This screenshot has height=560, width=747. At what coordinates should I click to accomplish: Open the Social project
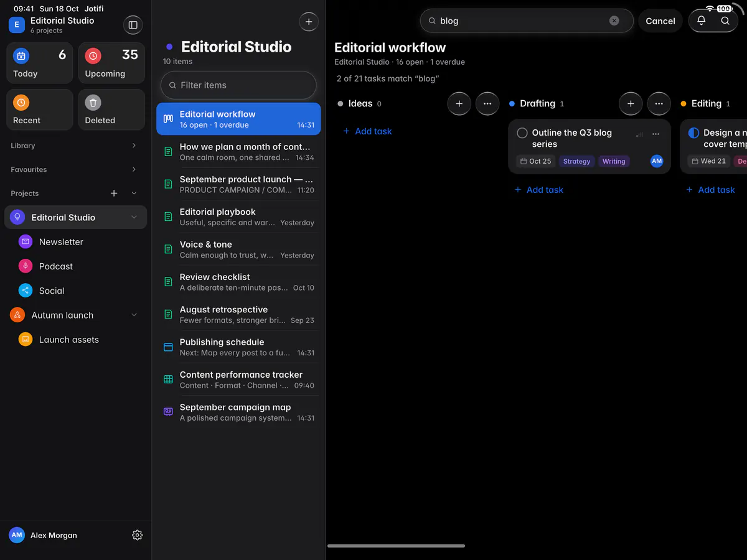76,291
